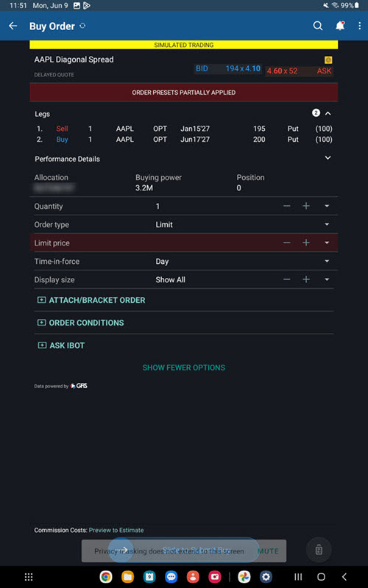Tap the Quantity value field

pyautogui.click(x=158, y=207)
